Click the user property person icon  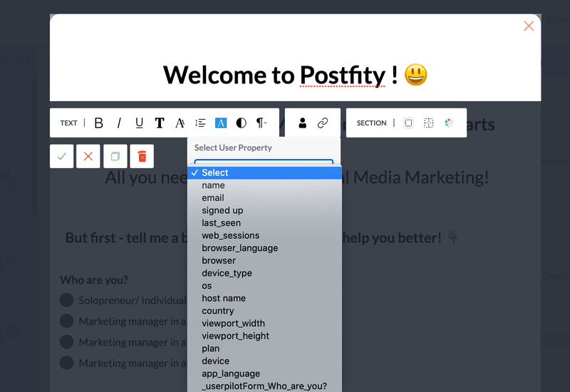coord(302,123)
